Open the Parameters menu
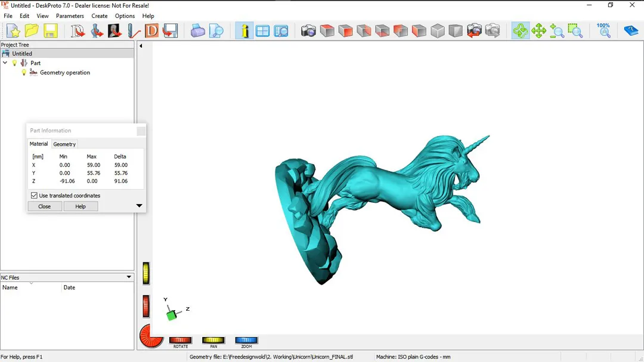The width and height of the screenshot is (644, 362). 70,16
